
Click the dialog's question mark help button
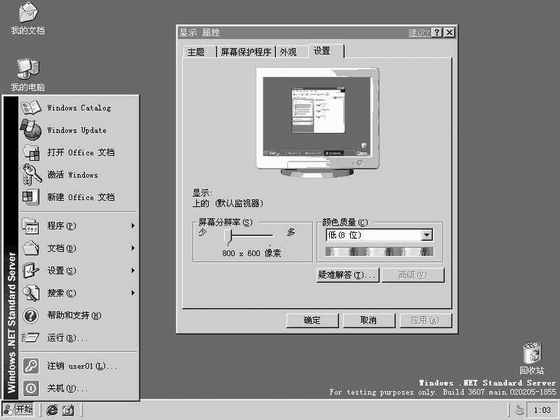tap(436, 32)
